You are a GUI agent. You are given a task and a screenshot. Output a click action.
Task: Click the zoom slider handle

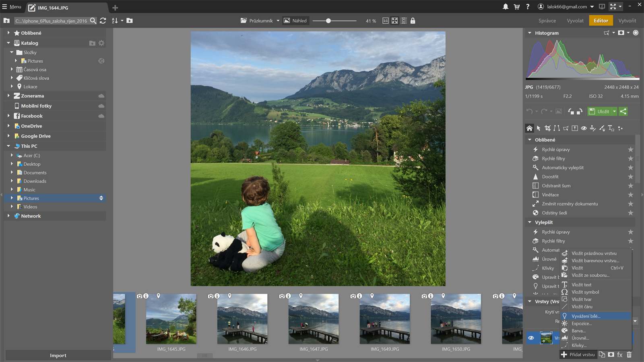328,21
